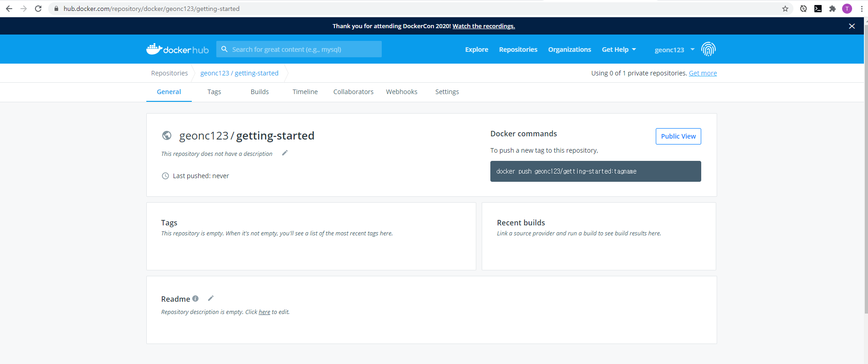Screen dimensions: 868x364
Task: Click the sync extension icon in browser toolbar
Action: [x=803, y=9]
